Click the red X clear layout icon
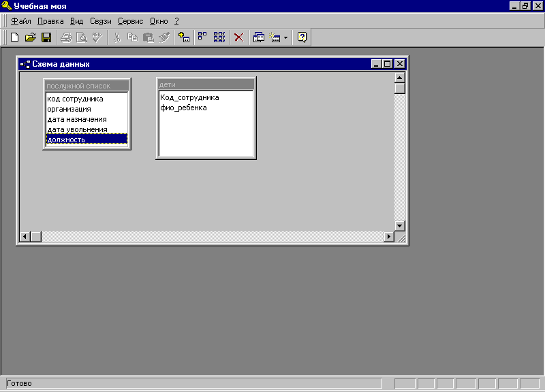 click(x=239, y=37)
